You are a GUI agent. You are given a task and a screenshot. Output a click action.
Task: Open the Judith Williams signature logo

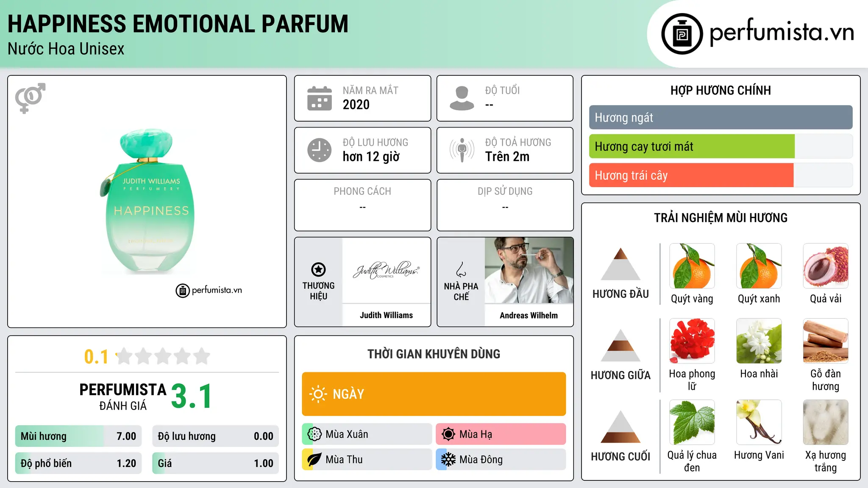coord(387,270)
